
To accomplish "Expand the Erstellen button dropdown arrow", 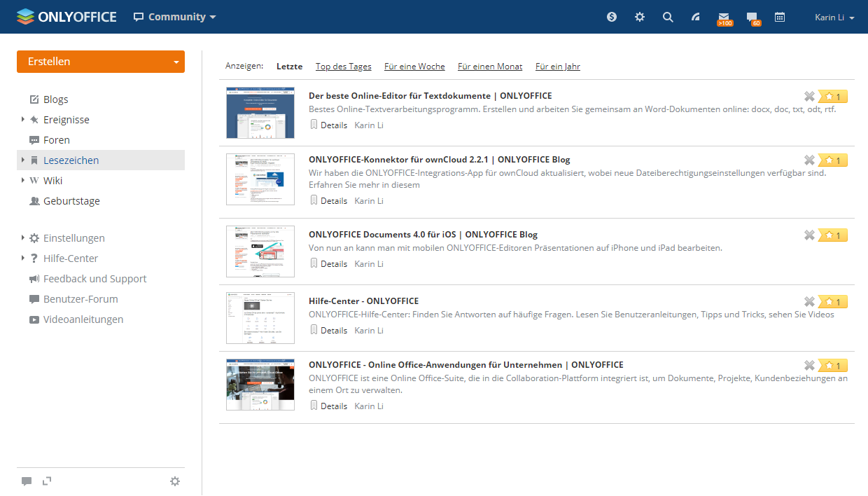I will pyautogui.click(x=176, y=62).
